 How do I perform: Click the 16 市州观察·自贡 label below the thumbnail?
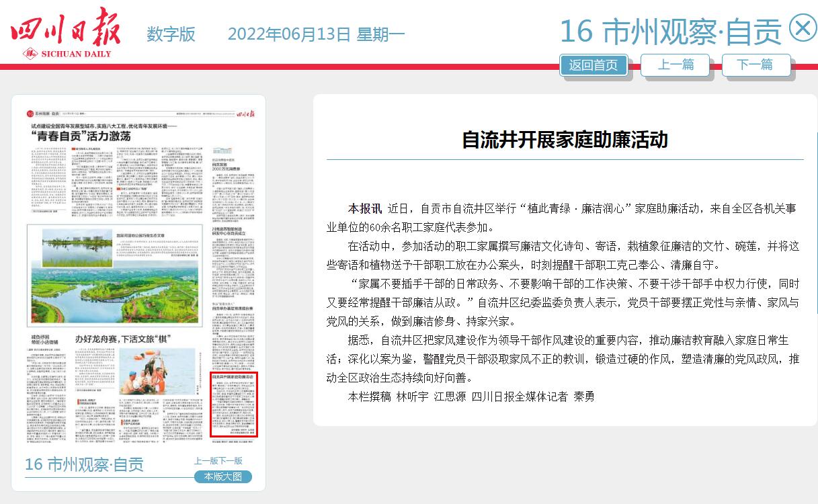pyautogui.click(x=84, y=464)
